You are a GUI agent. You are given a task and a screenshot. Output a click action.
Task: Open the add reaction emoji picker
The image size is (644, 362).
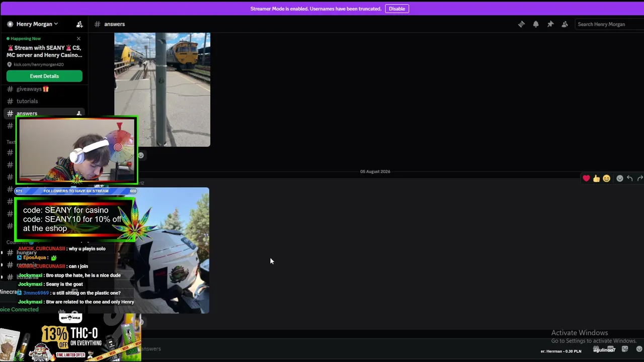(x=620, y=178)
